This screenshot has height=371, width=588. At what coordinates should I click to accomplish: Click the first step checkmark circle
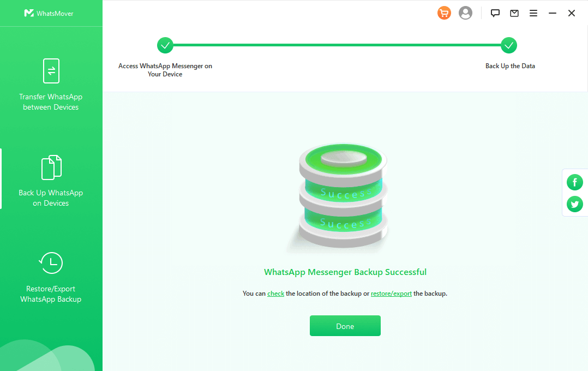[x=165, y=45]
